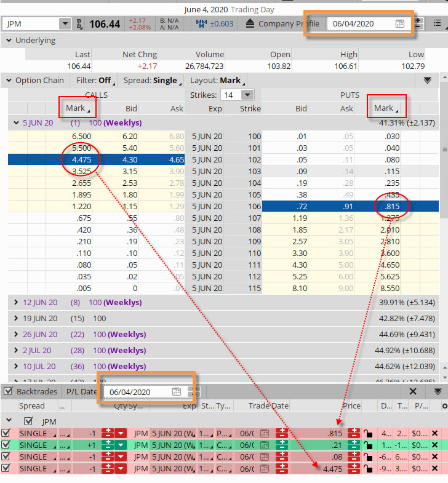Open Backtrades column settings gear

444,406
